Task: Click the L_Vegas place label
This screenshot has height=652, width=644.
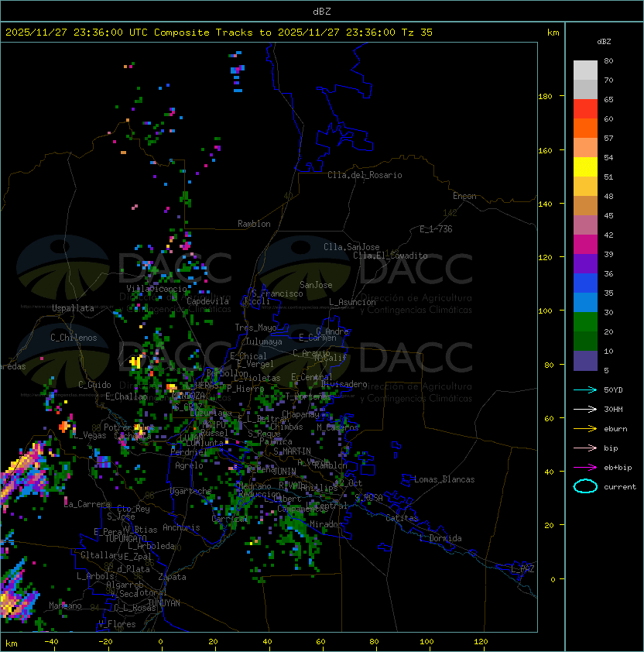Action: (91, 435)
